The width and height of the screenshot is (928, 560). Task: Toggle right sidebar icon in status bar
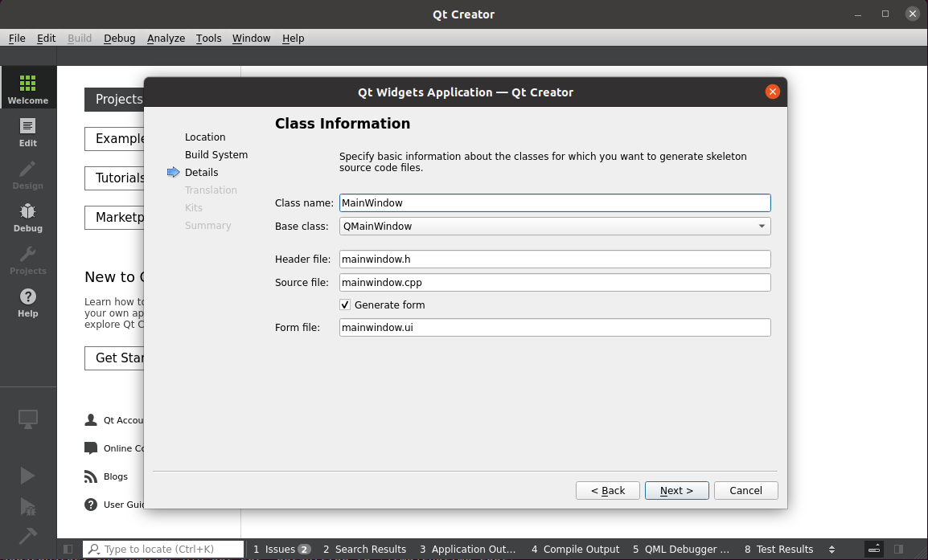pyautogui.click(x=898, y=550)
